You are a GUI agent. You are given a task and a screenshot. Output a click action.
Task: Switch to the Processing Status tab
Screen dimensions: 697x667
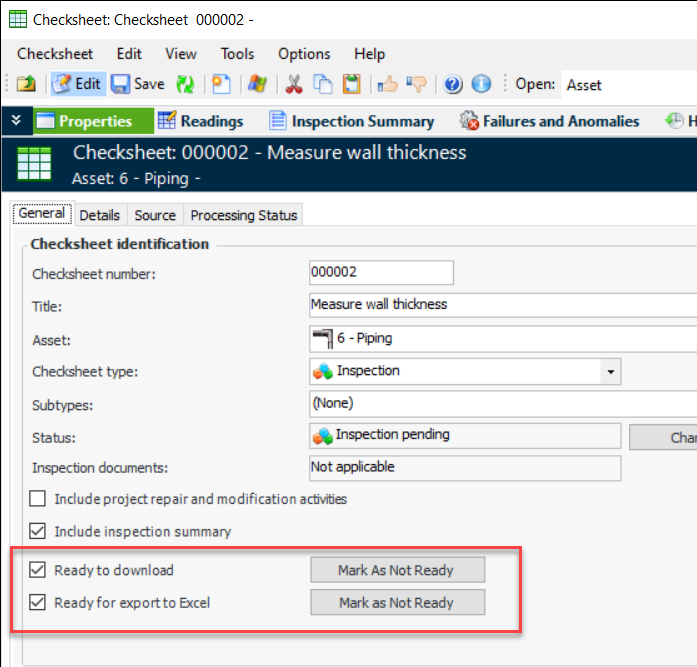(243, 215)
